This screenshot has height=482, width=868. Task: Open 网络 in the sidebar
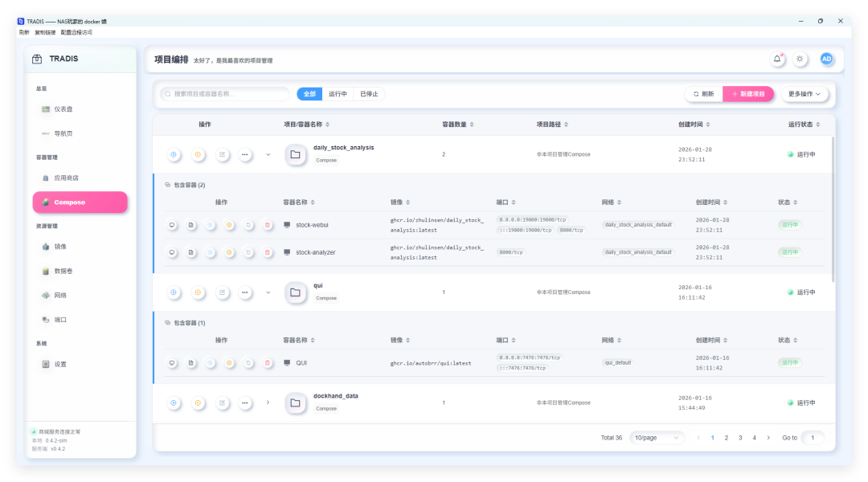[x=80, y=296]
